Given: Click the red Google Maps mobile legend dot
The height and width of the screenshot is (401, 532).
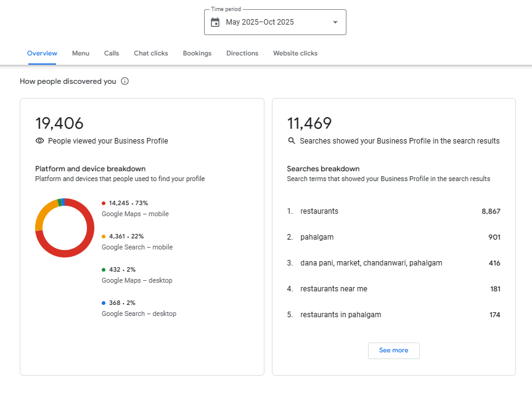Looking at the screenshot, I should [104, 203].
